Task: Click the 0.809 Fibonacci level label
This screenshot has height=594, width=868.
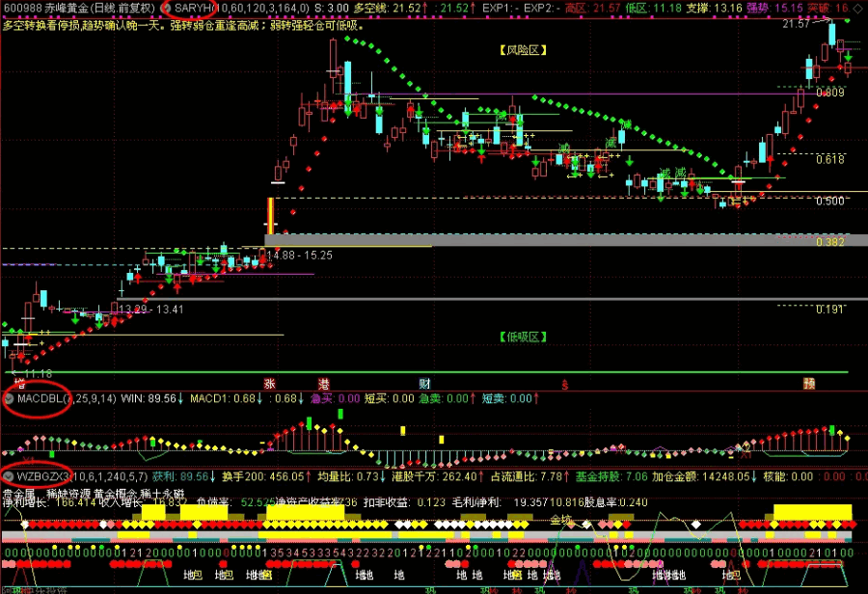Action: coord(830,93)
